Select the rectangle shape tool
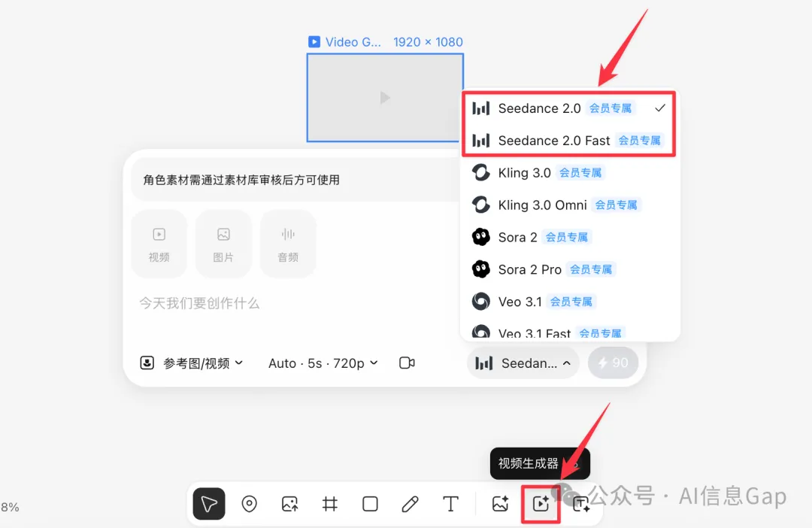 coord(370,504)
